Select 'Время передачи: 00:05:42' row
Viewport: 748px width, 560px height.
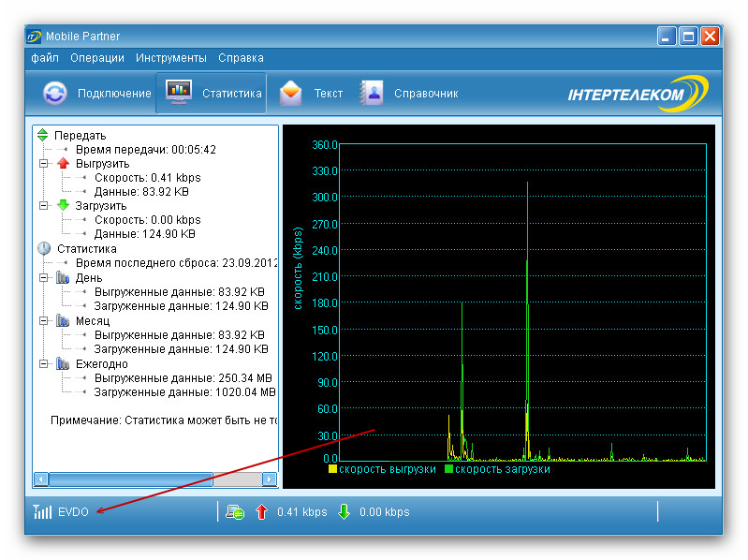pyautogui.click(x=146, y=150)
